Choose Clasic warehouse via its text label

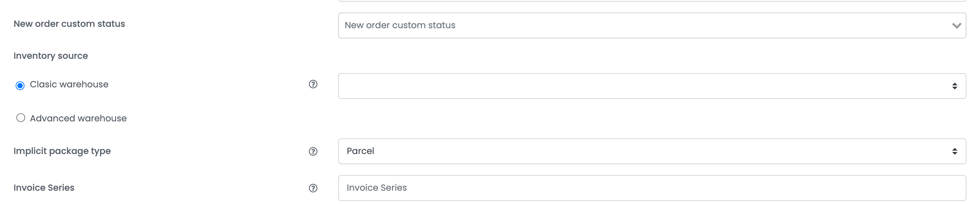[x=69, y=84]
